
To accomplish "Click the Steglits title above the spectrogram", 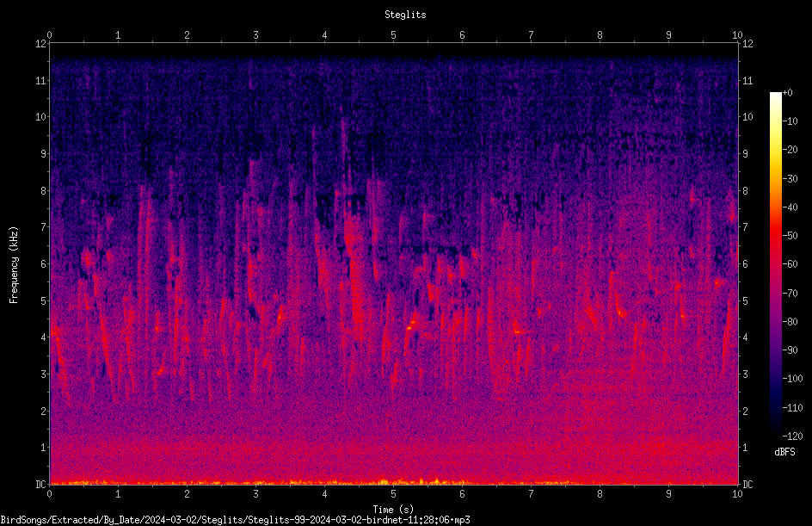I will click(405, 15).
